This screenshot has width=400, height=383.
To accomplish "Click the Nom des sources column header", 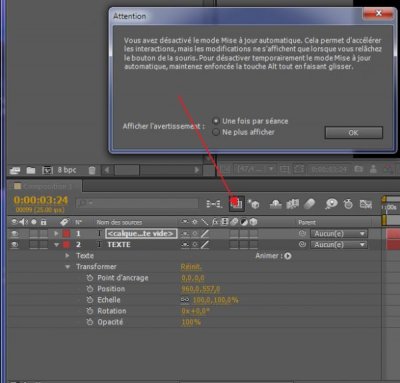I will 119,222.
